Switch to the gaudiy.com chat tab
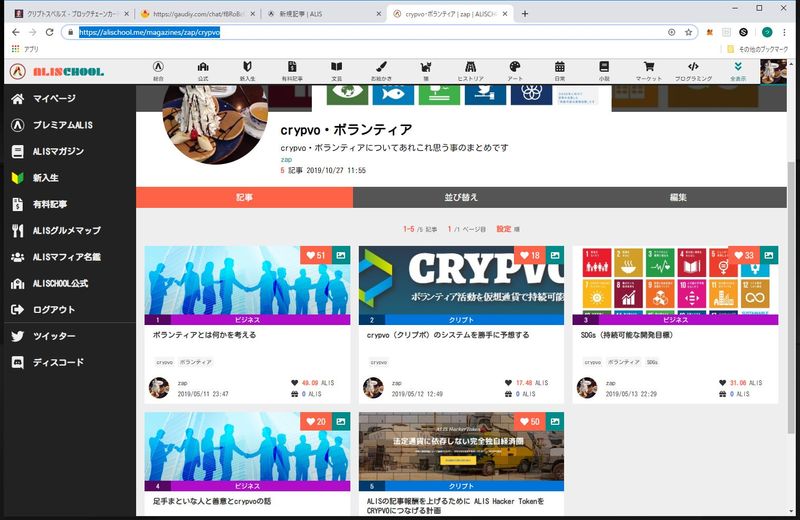800x520 pixels. 197,14
